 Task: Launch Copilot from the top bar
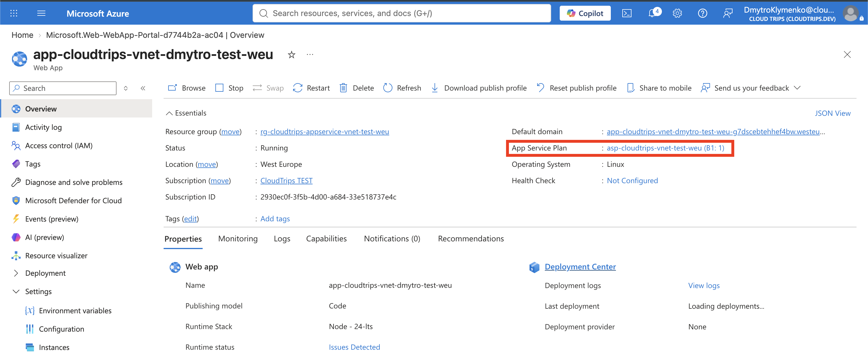click(x=585, y=13)
